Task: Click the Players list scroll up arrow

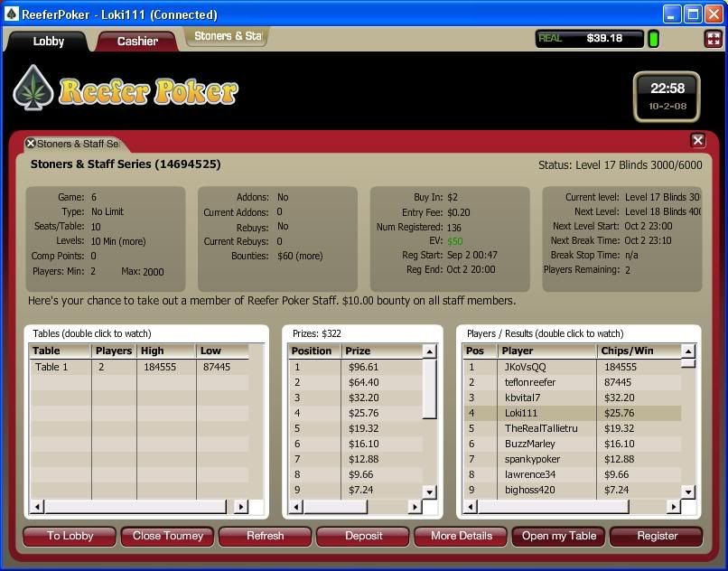Action: (x=688, y=351)
